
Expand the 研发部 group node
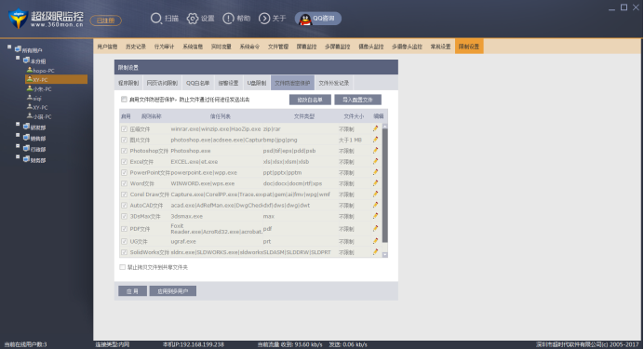pos(18,124)
